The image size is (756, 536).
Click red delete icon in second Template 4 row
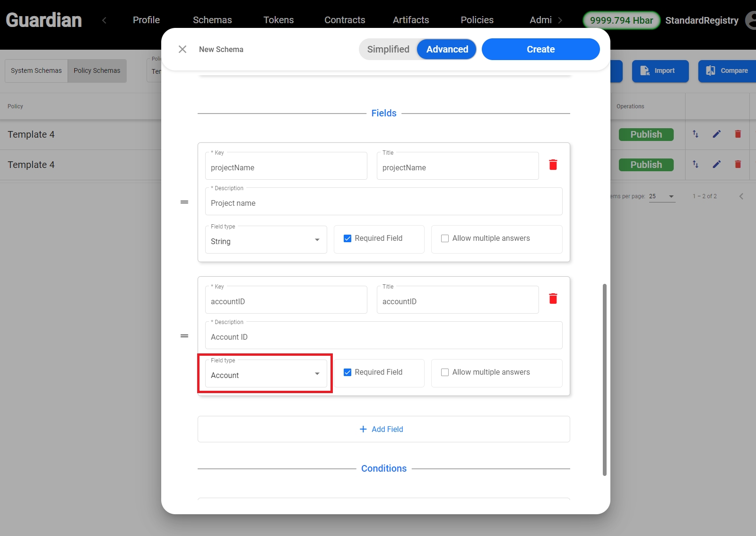pos(738,165)
